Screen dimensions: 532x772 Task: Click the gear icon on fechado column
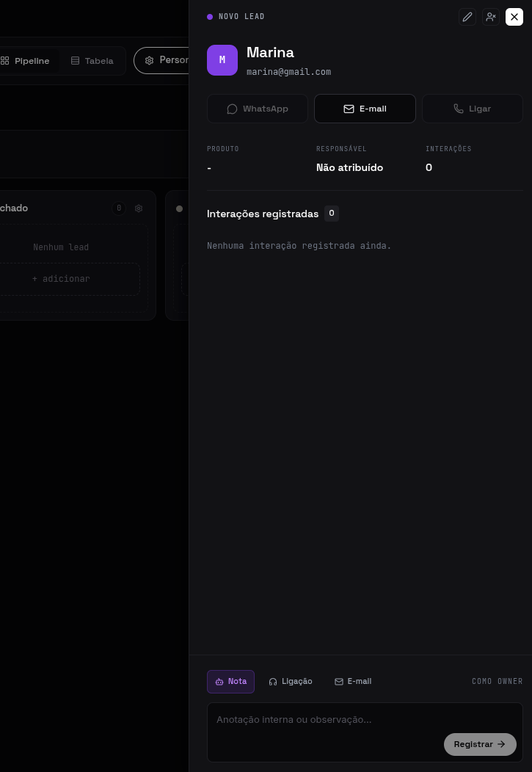coord(139,208)
